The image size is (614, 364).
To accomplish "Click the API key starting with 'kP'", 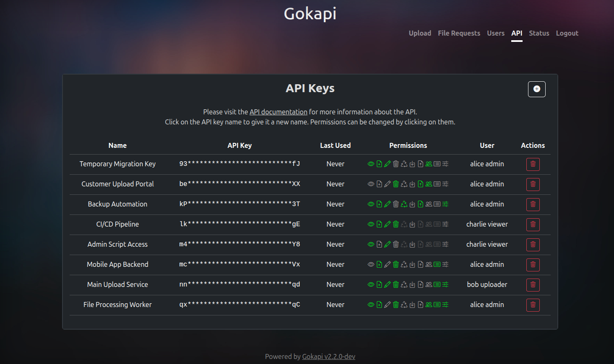I will tap(239, 204).
